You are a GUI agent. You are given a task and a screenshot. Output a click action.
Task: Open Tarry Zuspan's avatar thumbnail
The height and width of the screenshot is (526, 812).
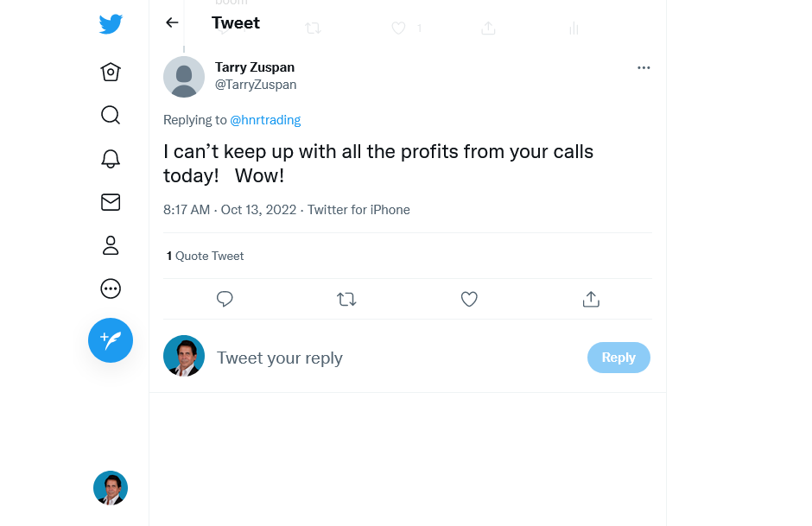[x=184, y=77]
